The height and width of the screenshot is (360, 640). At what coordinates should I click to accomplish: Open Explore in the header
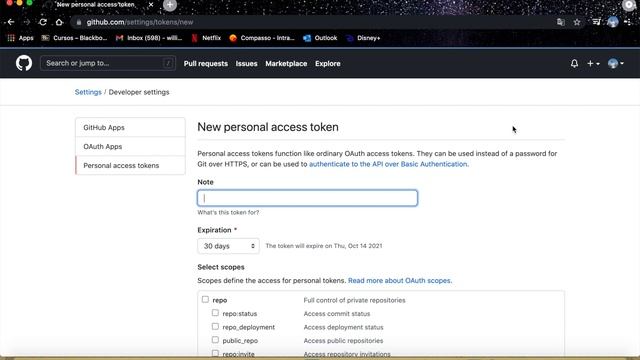coord(328,64)
